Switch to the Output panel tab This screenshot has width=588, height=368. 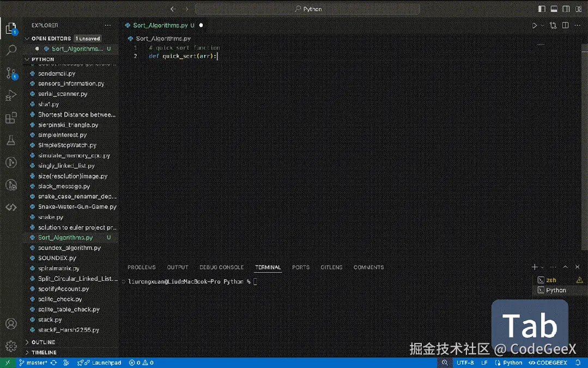point(177,267)
